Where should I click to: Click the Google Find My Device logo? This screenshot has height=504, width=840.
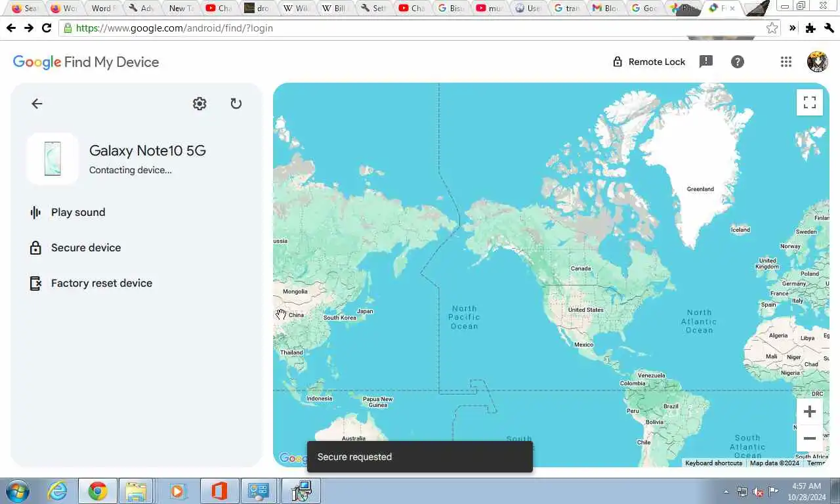[86, 62]
